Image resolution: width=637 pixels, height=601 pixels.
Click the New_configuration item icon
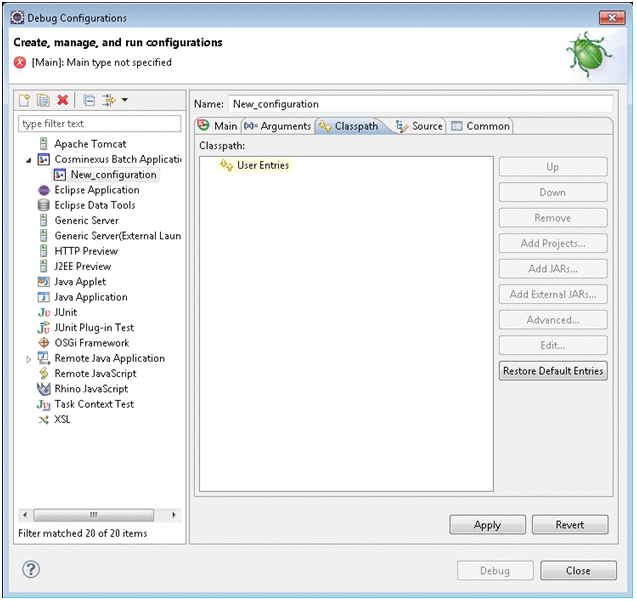[x=60, y=174]
